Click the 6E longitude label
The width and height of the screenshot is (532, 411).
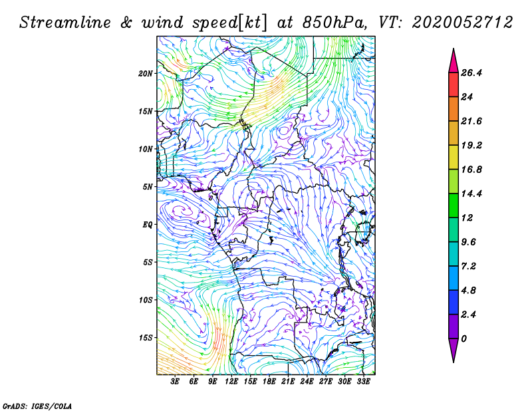click(x=194, y=382)
